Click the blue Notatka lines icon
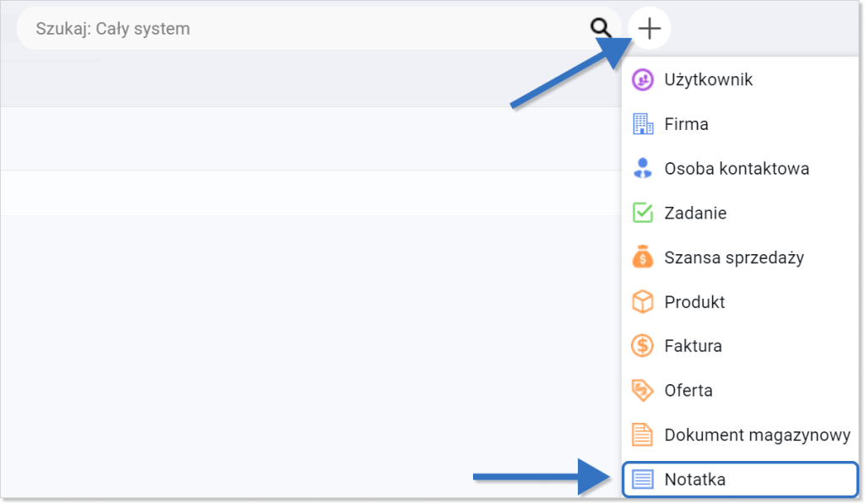 point(643,480)
